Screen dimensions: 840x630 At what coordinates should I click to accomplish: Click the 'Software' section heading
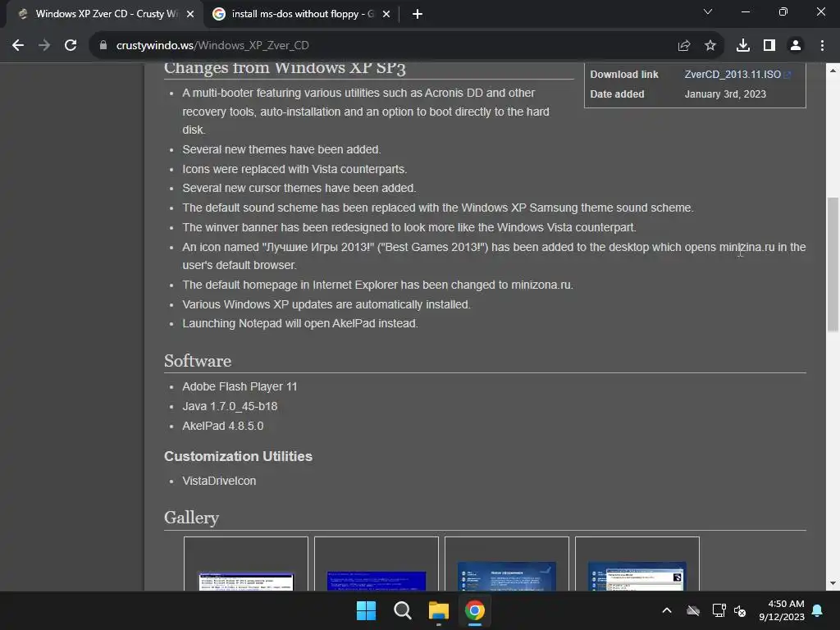[198, 361]
